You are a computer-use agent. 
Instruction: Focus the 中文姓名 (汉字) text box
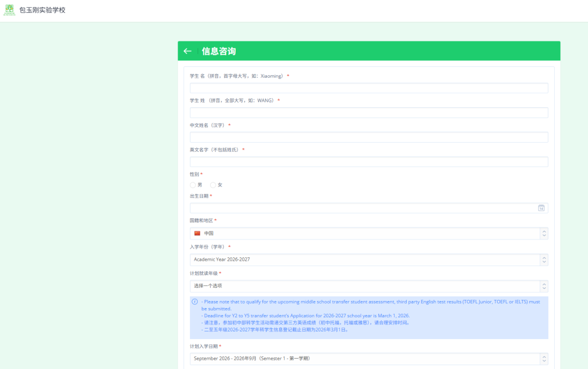pos(369,137)
